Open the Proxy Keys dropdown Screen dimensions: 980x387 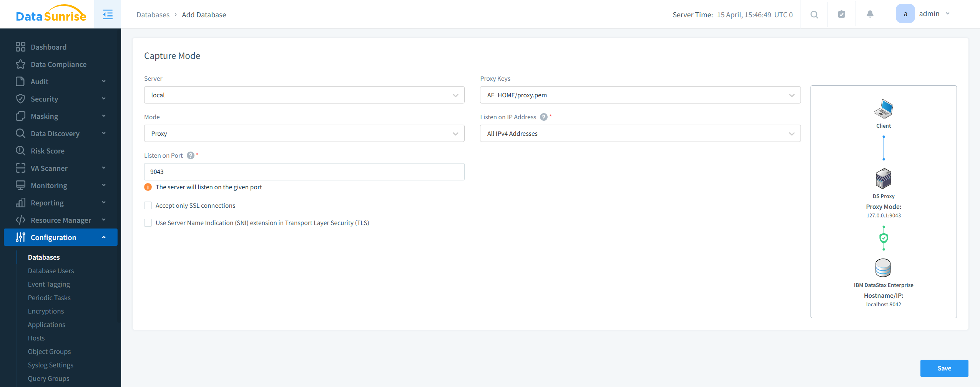pyautogui.click(x=639, y=95)
